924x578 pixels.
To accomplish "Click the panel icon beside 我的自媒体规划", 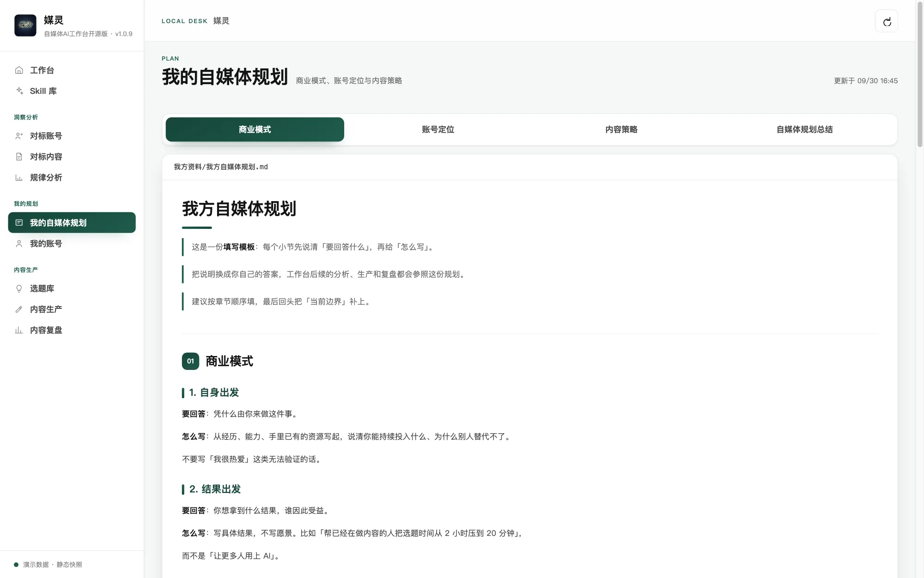I will 19,223.
